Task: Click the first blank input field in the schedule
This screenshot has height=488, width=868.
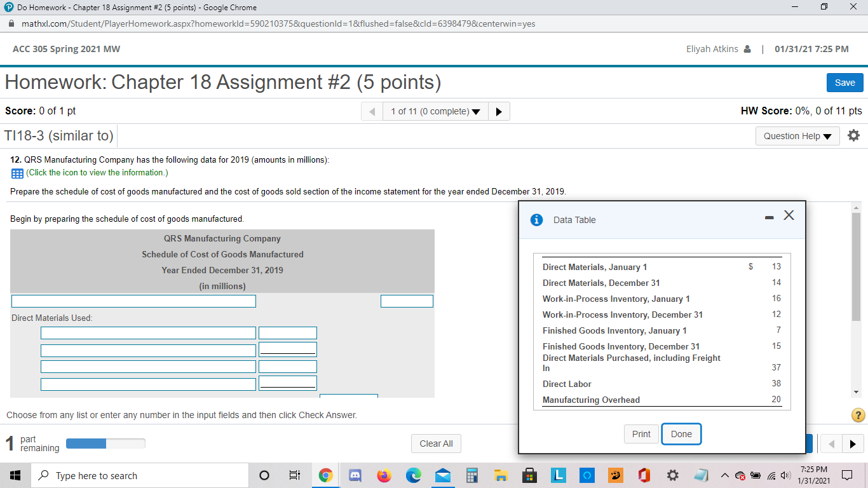Action: (x=133, y=301)
